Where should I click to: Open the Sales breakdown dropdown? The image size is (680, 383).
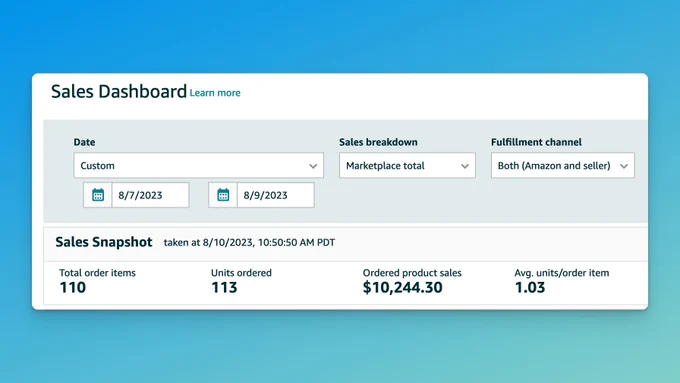pos(407,165)
